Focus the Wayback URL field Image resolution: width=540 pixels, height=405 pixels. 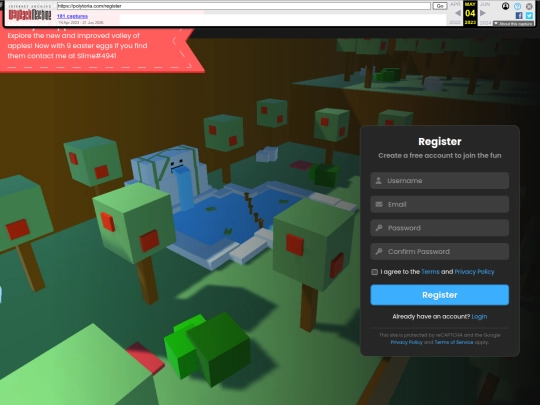point(243,6)
